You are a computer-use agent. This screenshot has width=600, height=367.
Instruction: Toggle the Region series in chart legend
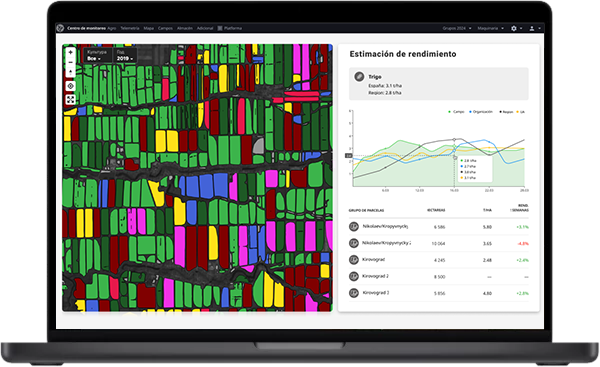pos(506,112)
